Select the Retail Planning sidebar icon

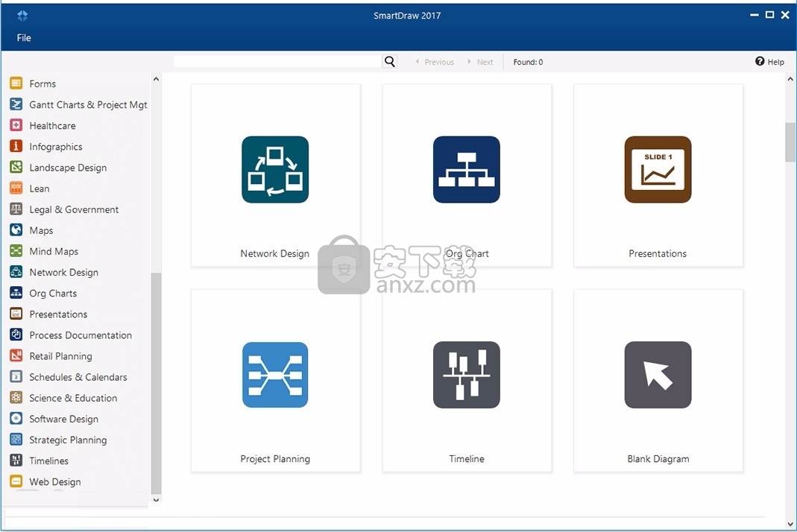click(x=16, y=355)
